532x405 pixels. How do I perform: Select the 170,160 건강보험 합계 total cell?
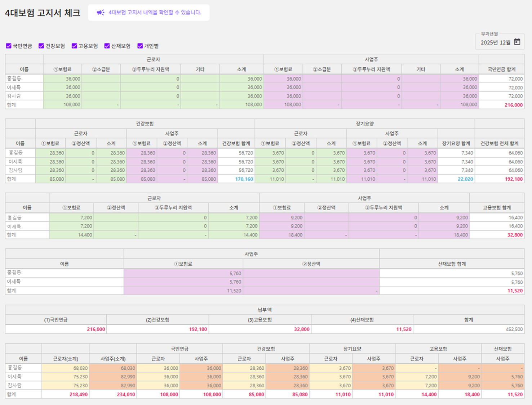pyautogui.click(x=244, y=179)
